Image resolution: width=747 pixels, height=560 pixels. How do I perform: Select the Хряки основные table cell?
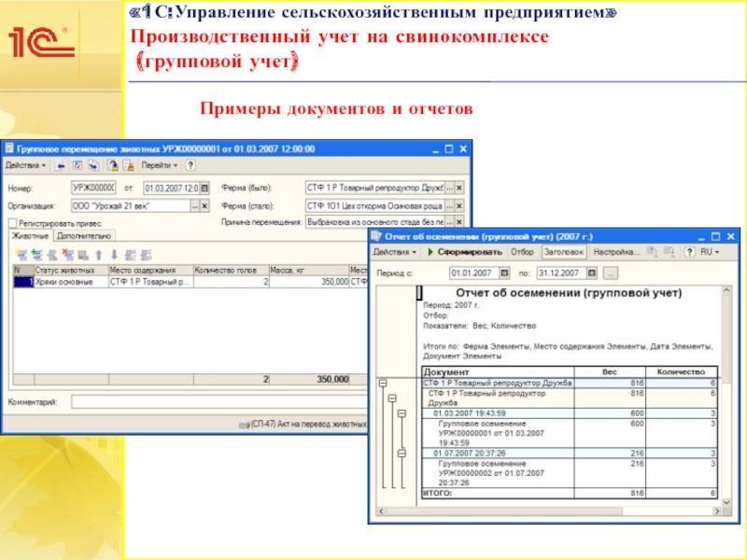coord(72,282)
